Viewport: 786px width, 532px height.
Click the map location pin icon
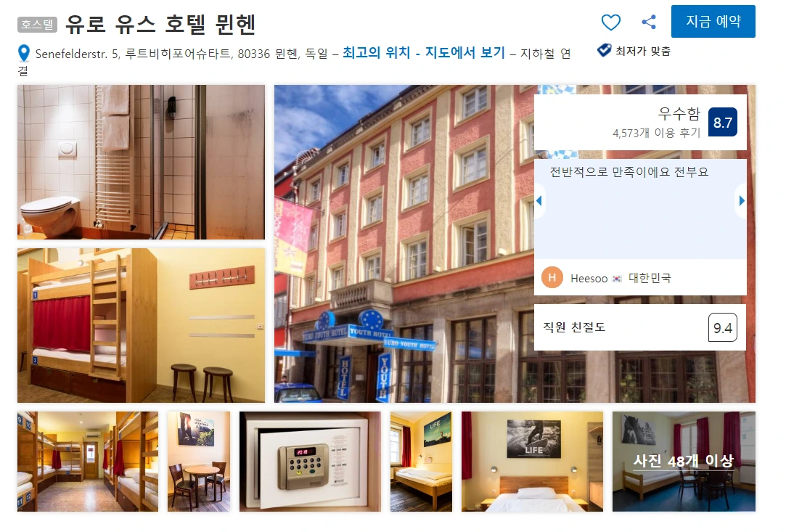(23, 53)
